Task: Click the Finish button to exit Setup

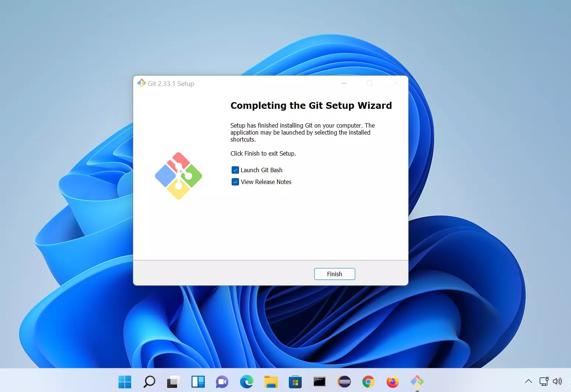Action: click(334, 274)
